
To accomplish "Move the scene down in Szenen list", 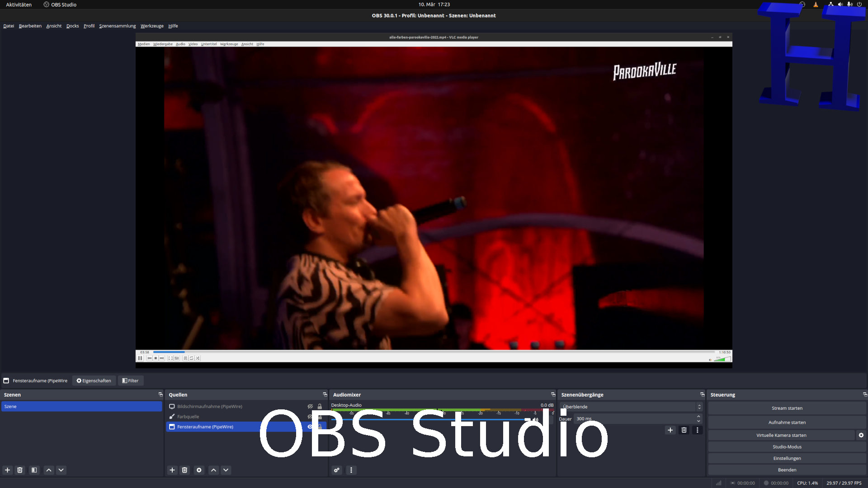I will [61, 470].
